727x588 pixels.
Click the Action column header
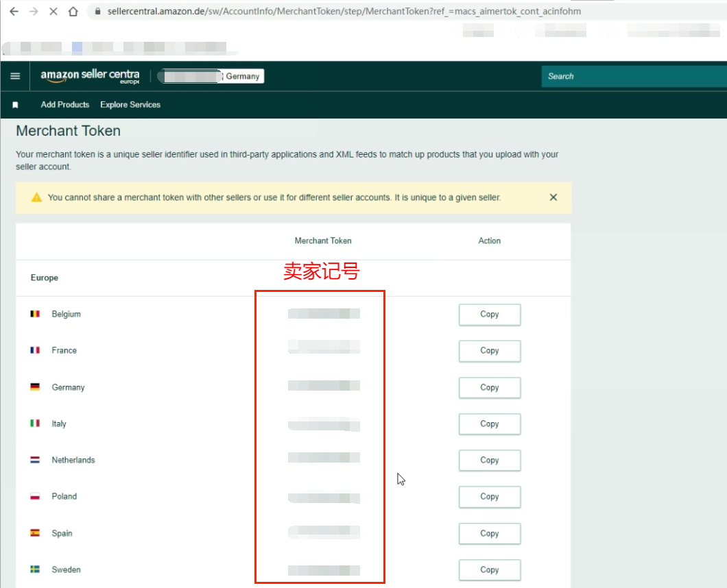490,241
